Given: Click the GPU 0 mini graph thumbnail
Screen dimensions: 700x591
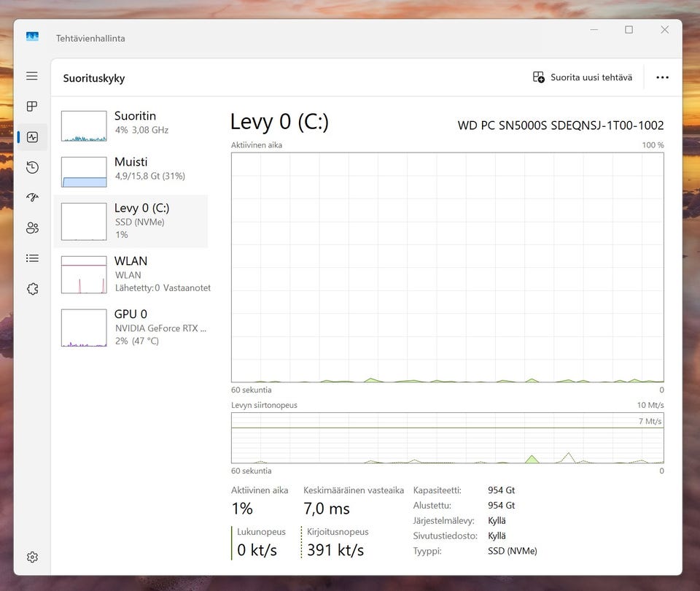Looking at the screenshot, I should [84, 328].
